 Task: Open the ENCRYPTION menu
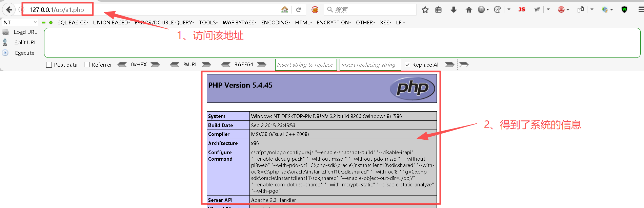pyautogui.click(x=334, y=22)
